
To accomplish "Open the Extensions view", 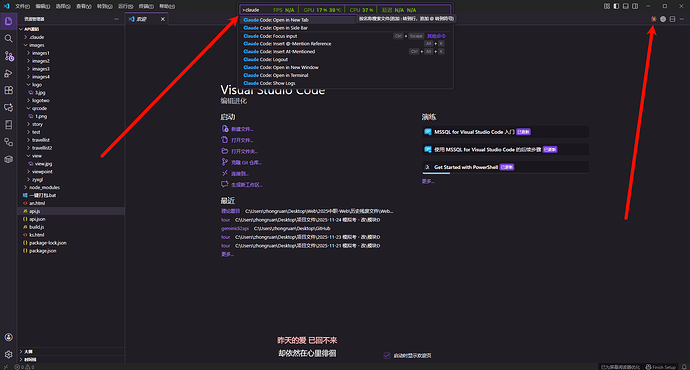I will (x=8, y=90).
